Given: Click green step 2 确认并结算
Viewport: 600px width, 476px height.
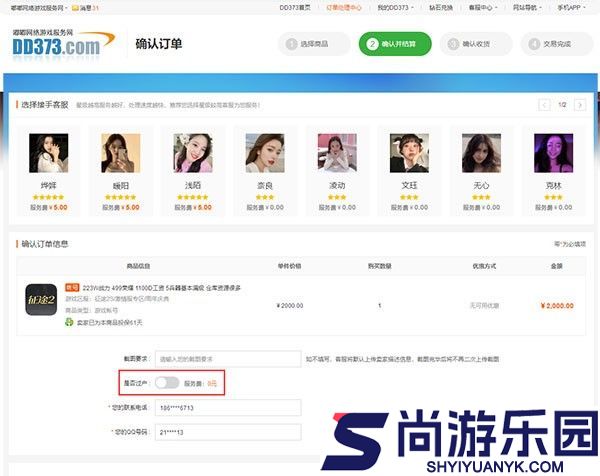Looking at the screenshot, I should pyautogui.click(x=395, y=44).
